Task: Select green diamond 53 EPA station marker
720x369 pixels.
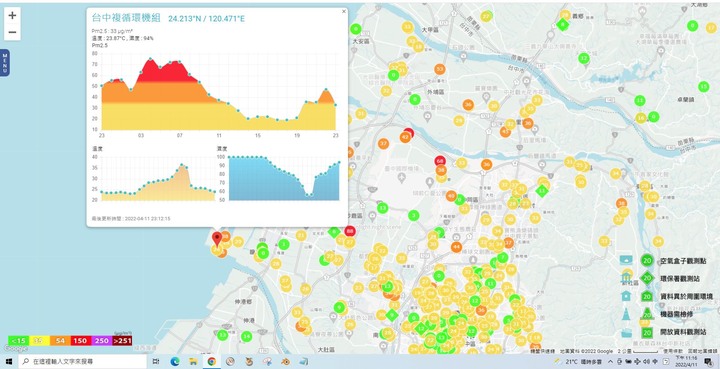Action: pyautogui.click(x=542, y=190)
